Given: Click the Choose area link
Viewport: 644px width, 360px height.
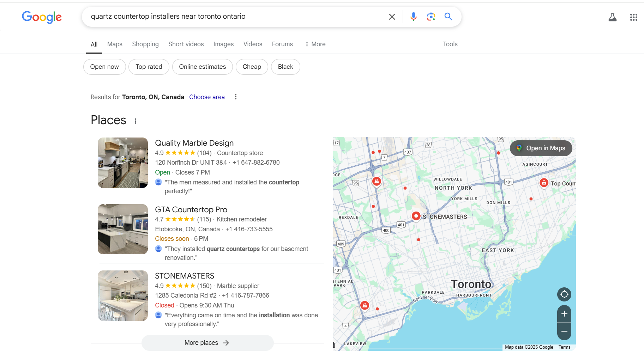Looking at the screenshot, I should [x=207, y=97].
